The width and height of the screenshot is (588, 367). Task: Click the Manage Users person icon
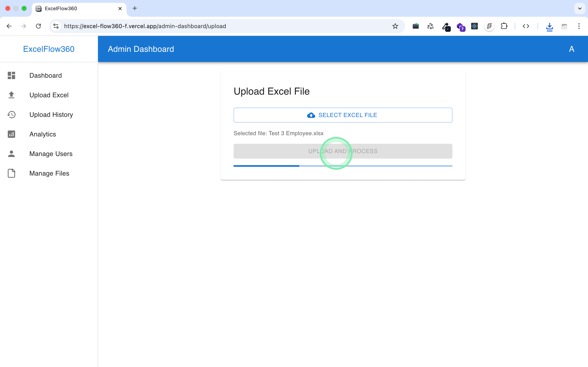click(11, 154)
